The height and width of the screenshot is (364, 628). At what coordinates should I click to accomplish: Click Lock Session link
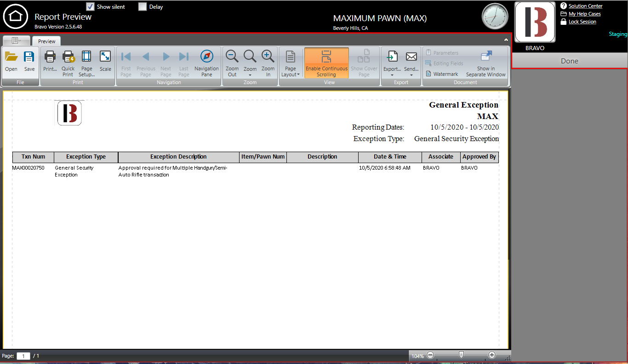(582, 22)
